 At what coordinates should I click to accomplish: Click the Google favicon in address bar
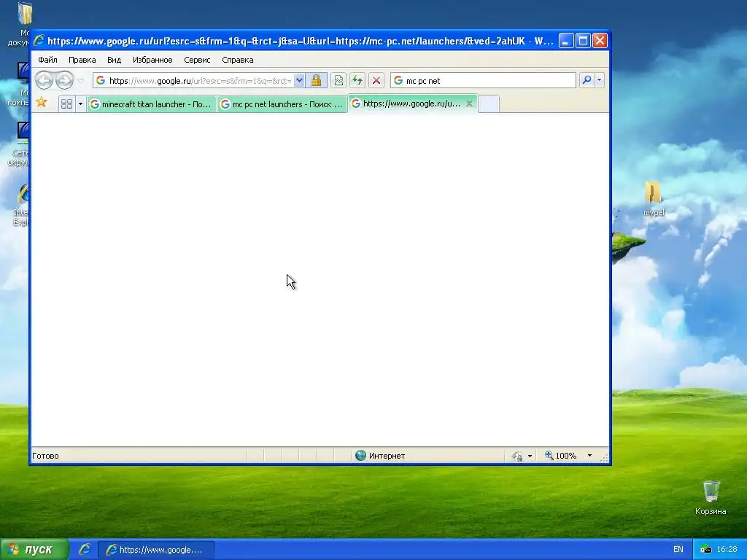[101, 80]
